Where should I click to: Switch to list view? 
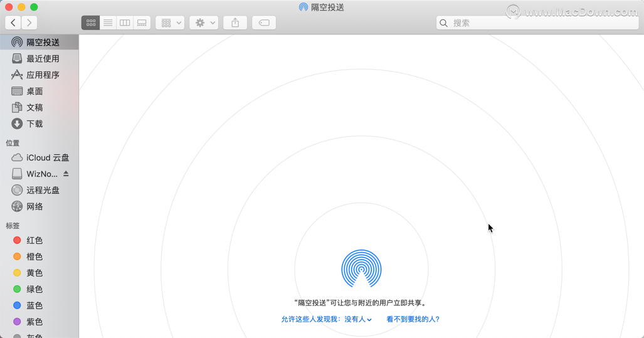[108, 23]
